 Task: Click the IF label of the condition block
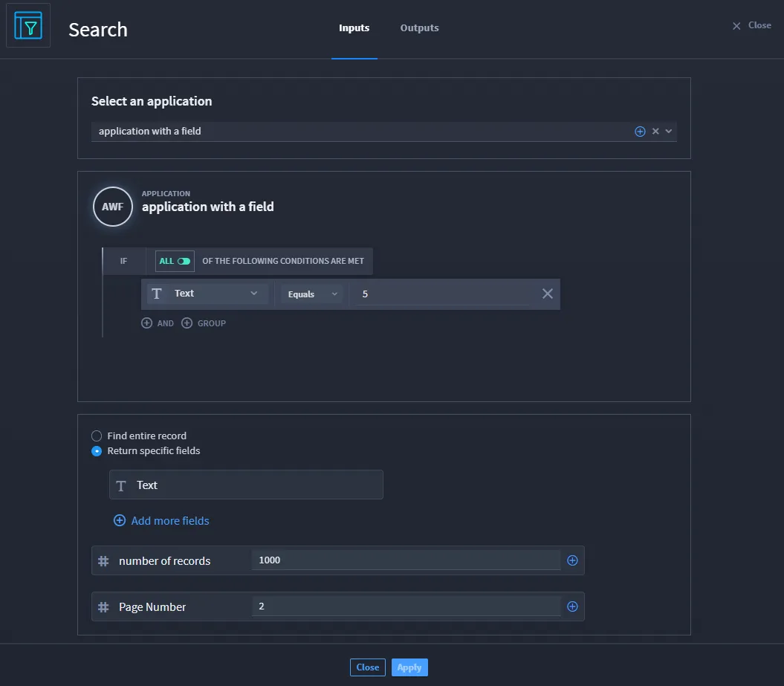coord(123,261)
